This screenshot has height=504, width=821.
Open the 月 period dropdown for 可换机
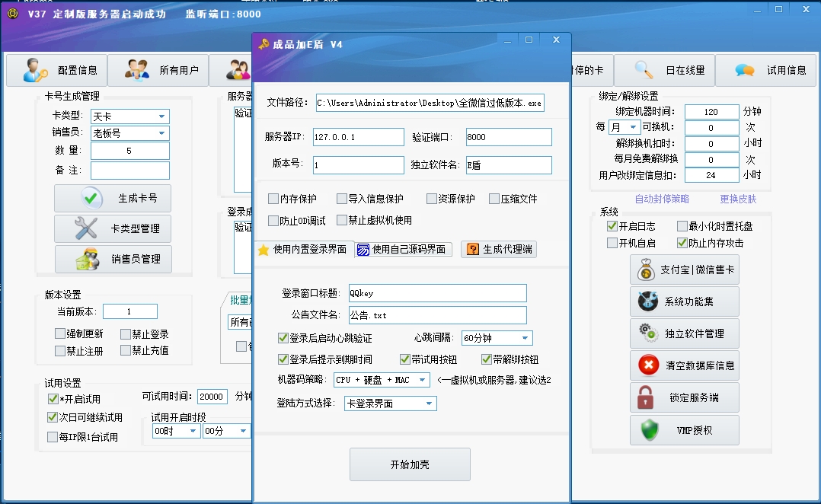(x=625, y=127)
